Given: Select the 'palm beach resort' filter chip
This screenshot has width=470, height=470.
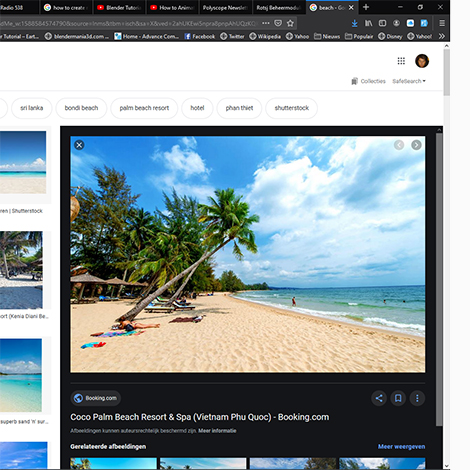Looking at the screenshot, I should [x=144, y=108].
